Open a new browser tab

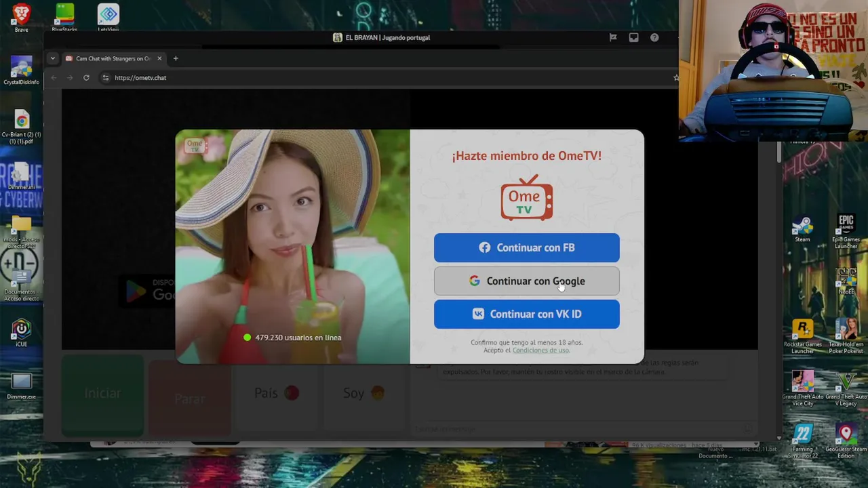176,58
